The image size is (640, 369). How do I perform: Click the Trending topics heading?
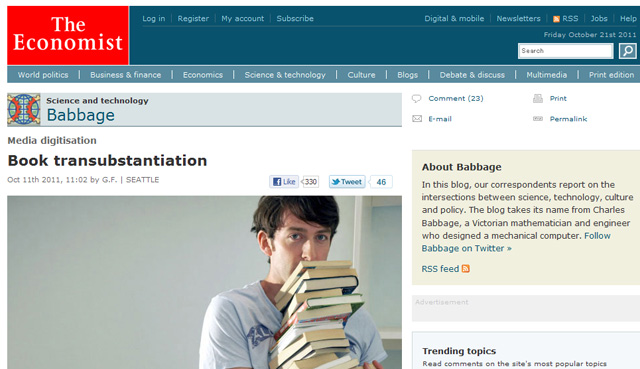pyautogui.click(x=459, y=351)
